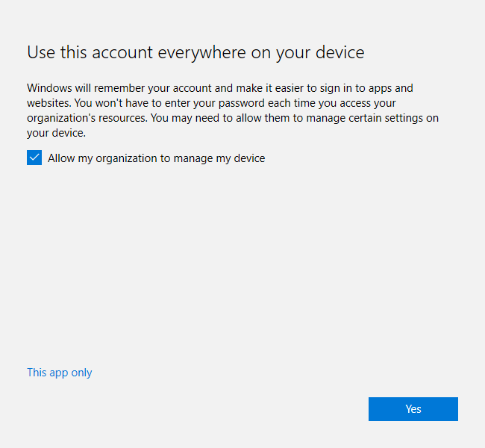Click the blue checkmark box
The width and height of the screenshot is (485, 448).
(x=34, y=158)
